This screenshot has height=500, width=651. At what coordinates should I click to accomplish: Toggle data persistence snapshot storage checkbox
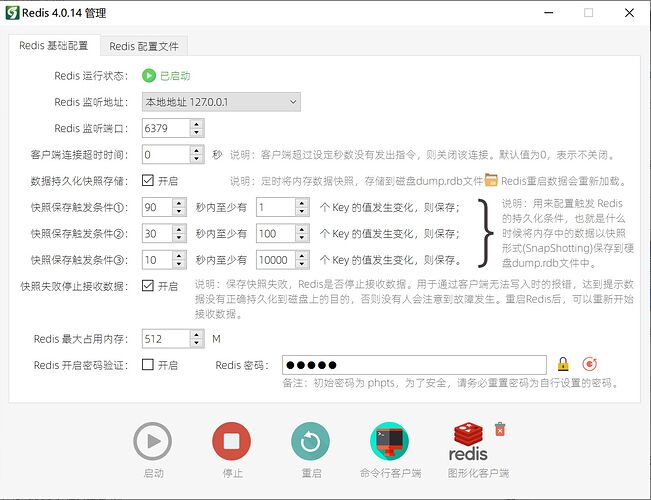pos(148,180)
